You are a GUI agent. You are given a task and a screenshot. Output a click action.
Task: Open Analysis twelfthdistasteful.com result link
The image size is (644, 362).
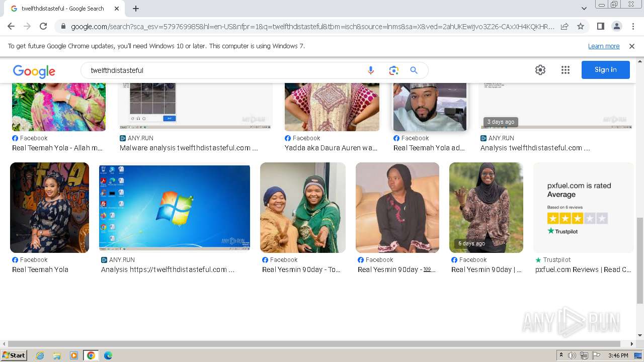point(535,148)
